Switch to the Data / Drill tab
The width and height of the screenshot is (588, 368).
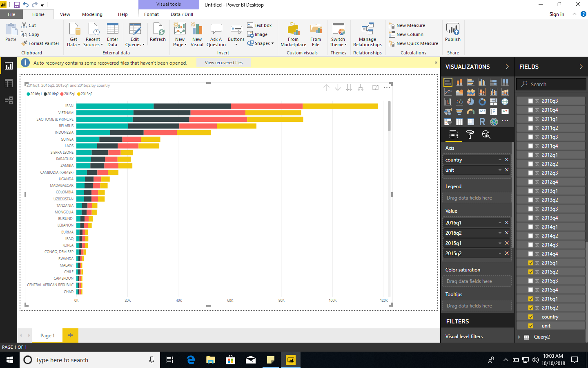click(x=182, y=14)
